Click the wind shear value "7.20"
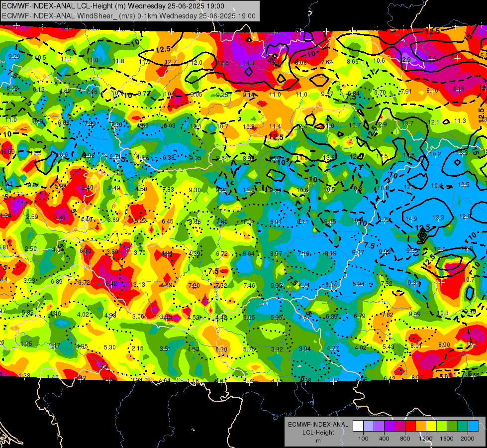This screenshot has height=448, width=487. 194,285
